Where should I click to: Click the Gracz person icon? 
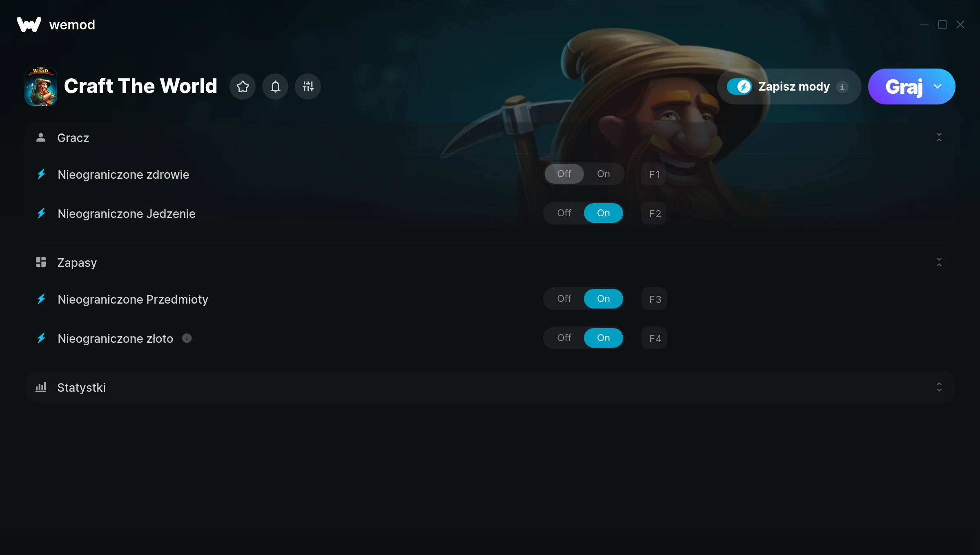41,138
